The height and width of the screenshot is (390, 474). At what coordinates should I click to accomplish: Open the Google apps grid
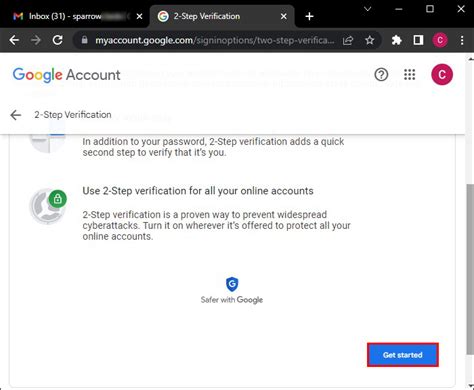coord(409,74)
